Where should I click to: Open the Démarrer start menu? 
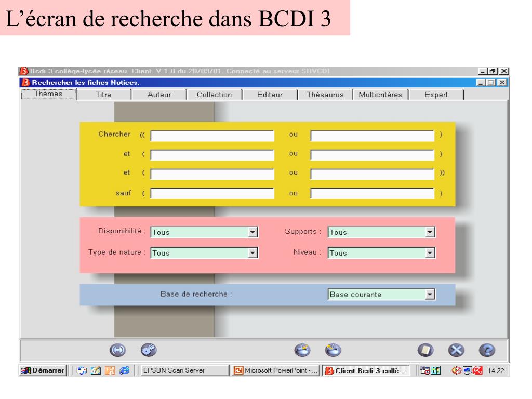[43, 370]
